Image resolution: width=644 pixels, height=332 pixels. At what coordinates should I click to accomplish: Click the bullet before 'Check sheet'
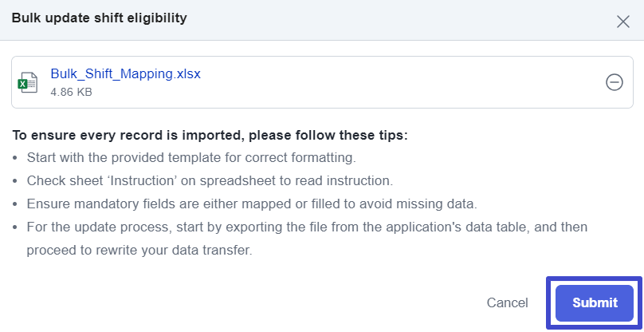(x=15, y=181)
